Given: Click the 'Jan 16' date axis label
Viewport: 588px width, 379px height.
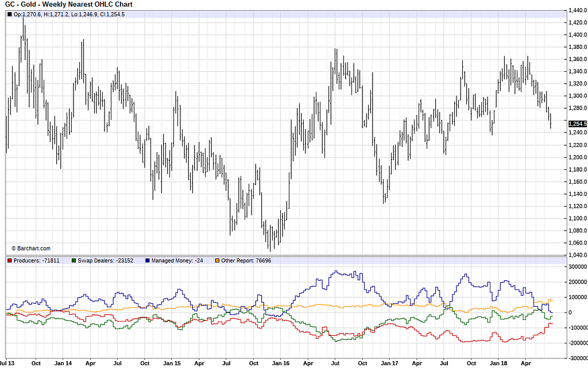Looking at the screenshot, I should [281, 363].
